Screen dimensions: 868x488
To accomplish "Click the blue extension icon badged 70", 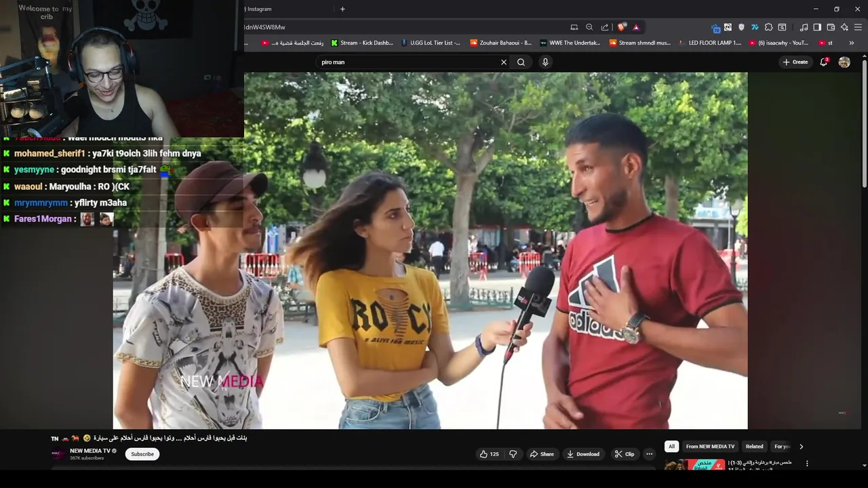I will pyautogui.click(x=715, y=28).
